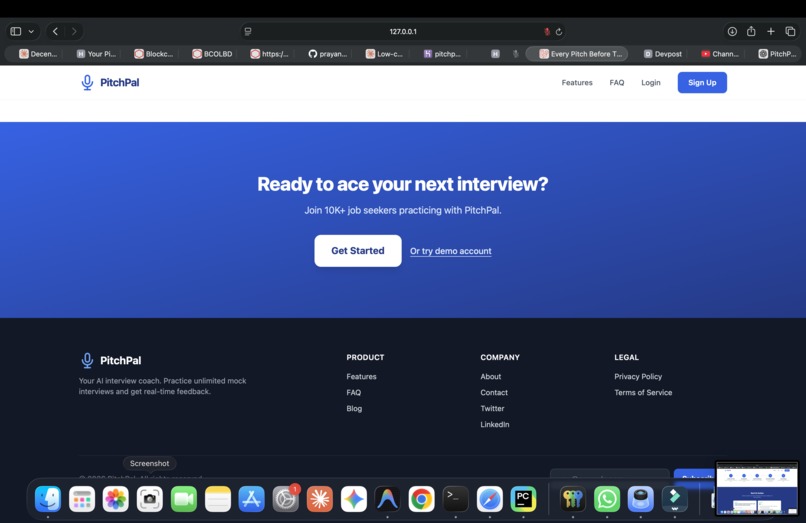
Task: Open the Passwords keys app in the dock
Action: coord(573,499)
